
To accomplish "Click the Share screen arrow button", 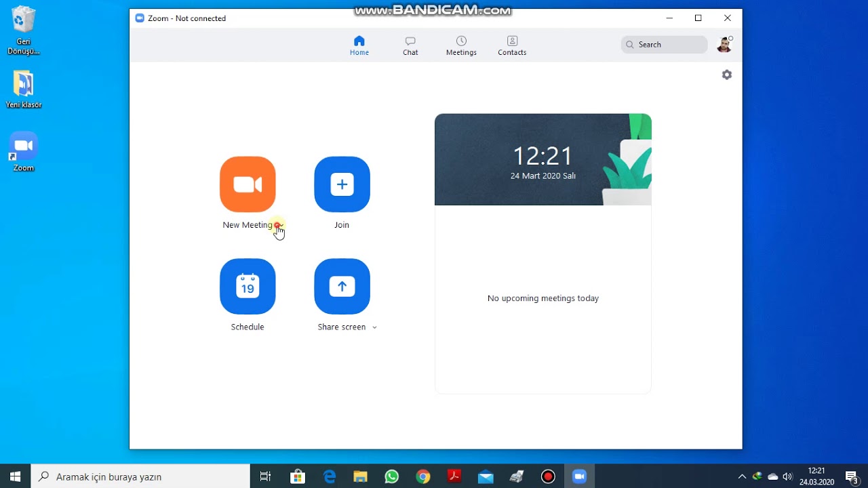I will [x=342, y=286].
